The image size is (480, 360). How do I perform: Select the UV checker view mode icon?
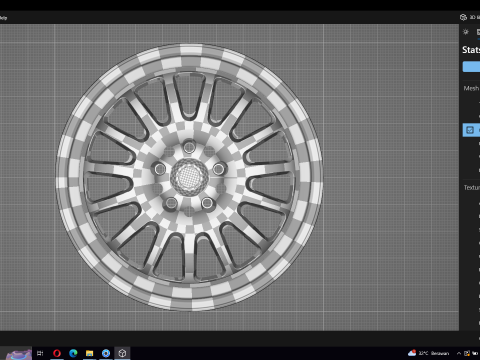(470, 130)
